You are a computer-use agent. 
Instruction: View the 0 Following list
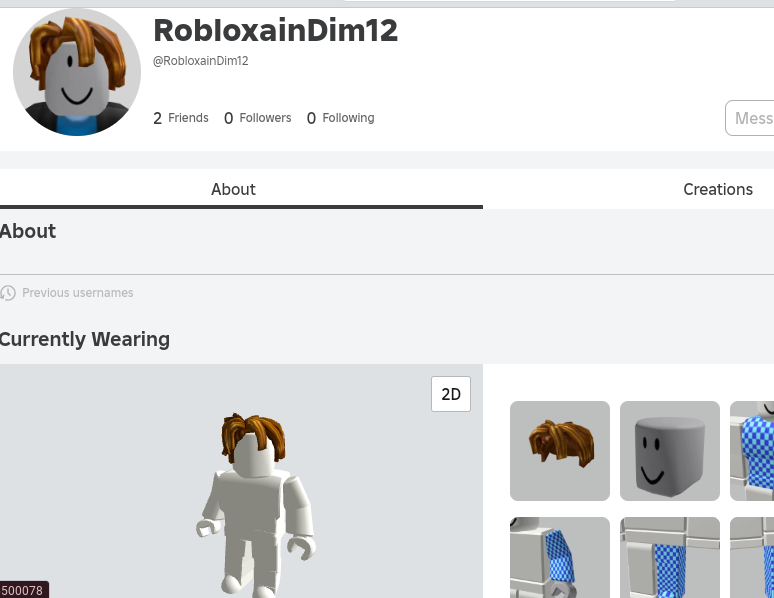point(340,118)
